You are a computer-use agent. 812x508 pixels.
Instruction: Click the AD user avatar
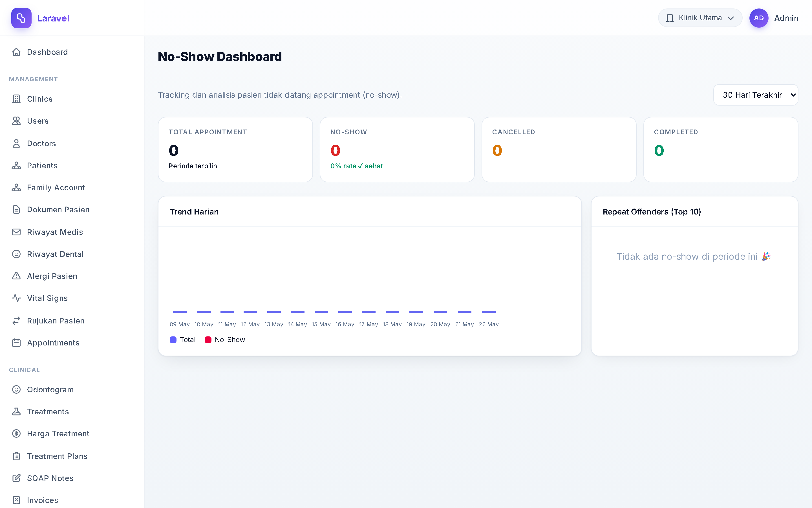759,18
